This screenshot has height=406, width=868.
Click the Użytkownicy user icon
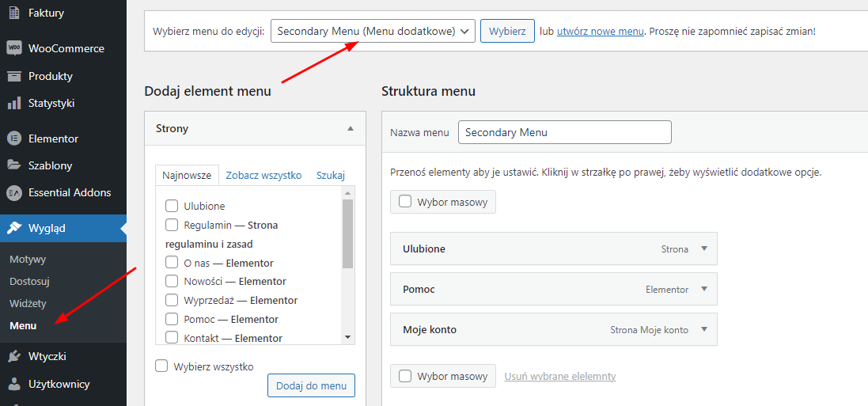point(14,384)
